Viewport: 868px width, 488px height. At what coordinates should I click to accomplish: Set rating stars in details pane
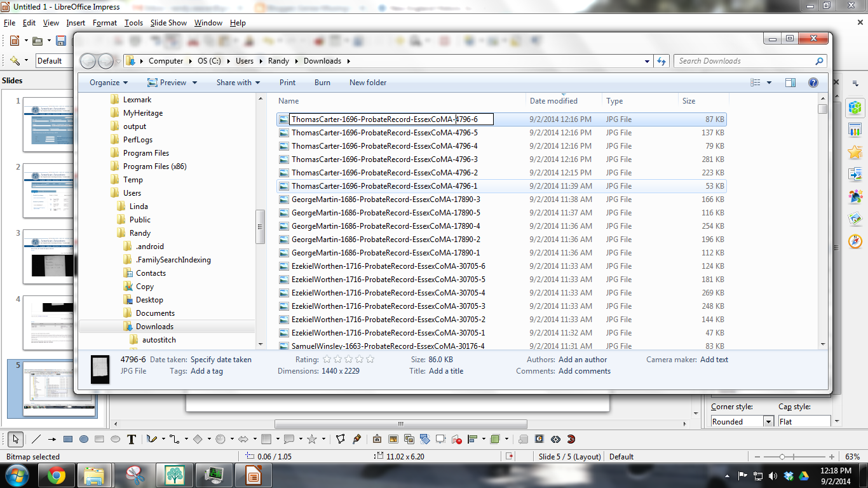(x=348, y=360)
